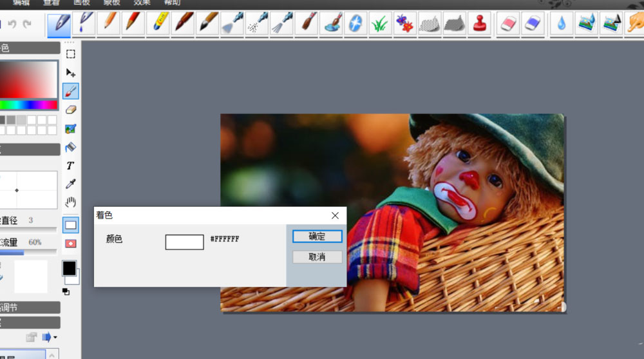Image resolution: width=644 pixels, height=359 pixels.
Task: Pick a color in the red gradient field
Action: point(28,80)
